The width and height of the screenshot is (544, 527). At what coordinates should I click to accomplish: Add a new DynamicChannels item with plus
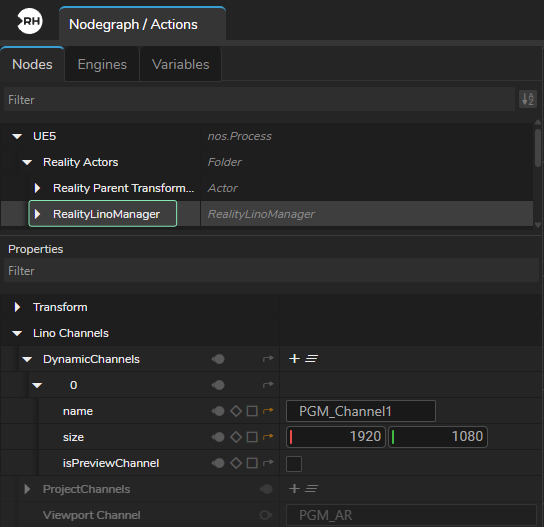point(294,358)
